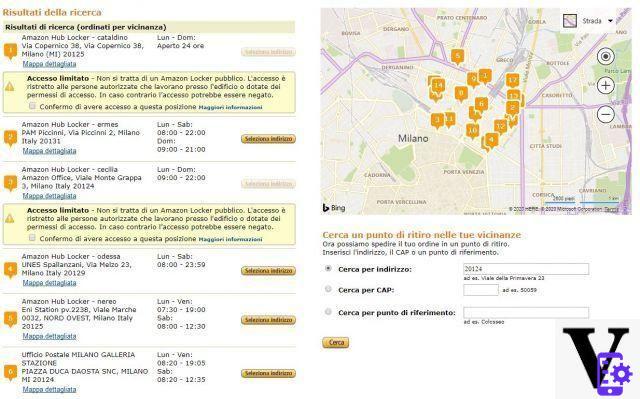Click disabled 'Seleziona indirizzo' for locker cecilia
640x399 pixels.
[268, 184]
